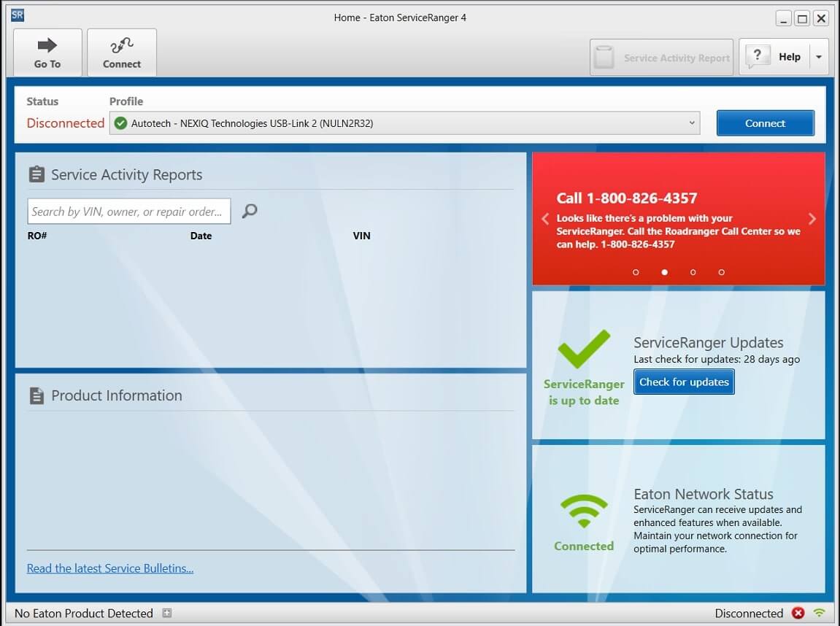Click Check for updates button
Screen dimensions: 840x626
[684, 382]
